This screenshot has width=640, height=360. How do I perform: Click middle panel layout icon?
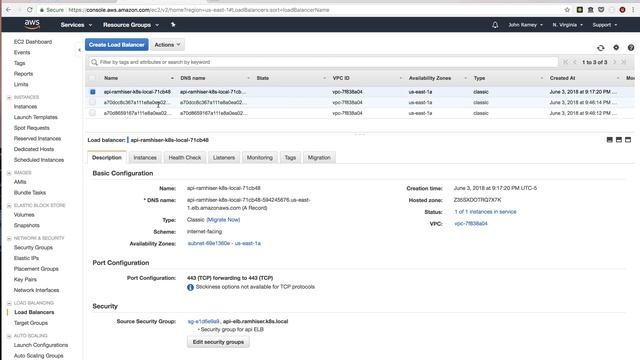[x=619, y=140]
